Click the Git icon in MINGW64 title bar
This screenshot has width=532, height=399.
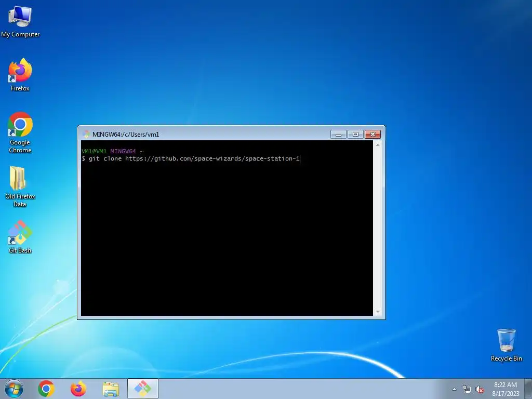tap(86, 135)
